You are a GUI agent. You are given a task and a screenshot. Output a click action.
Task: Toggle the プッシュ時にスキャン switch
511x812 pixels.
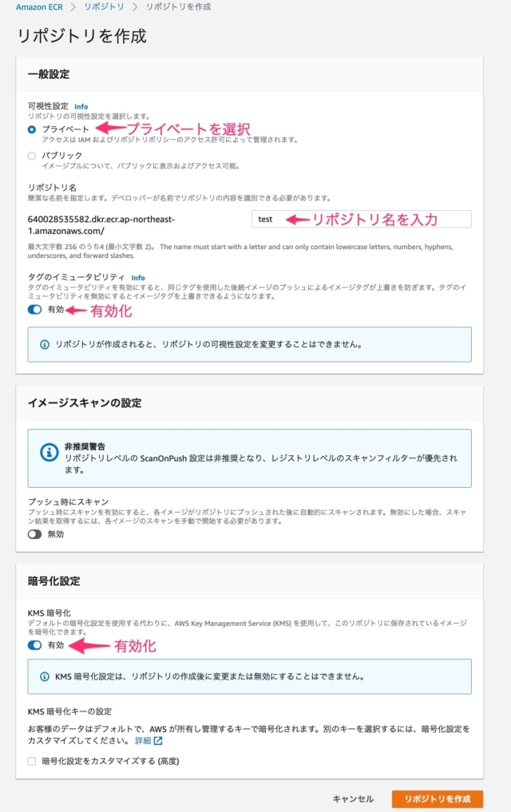(34, 534)
